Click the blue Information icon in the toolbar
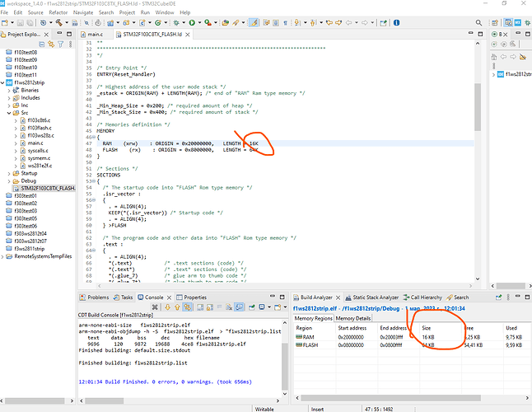The width and height of the screenshot is (532, 412). pyautogui.click(x=396, y=23)
